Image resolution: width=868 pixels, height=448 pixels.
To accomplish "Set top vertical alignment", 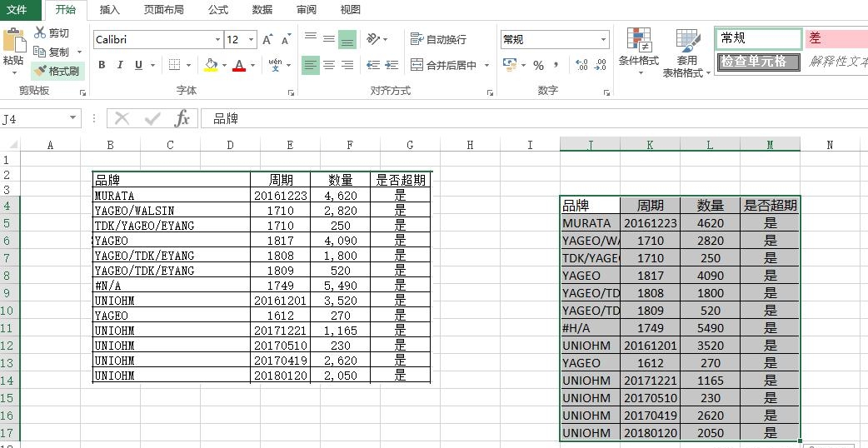I will tap(311, 39).
